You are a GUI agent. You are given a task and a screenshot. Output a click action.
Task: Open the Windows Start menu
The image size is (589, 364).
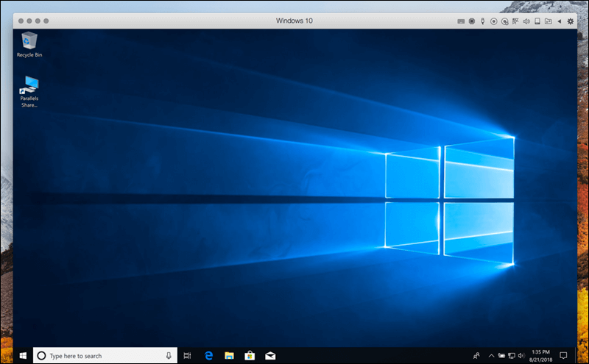pyautogui.click(x=23, y=355)
